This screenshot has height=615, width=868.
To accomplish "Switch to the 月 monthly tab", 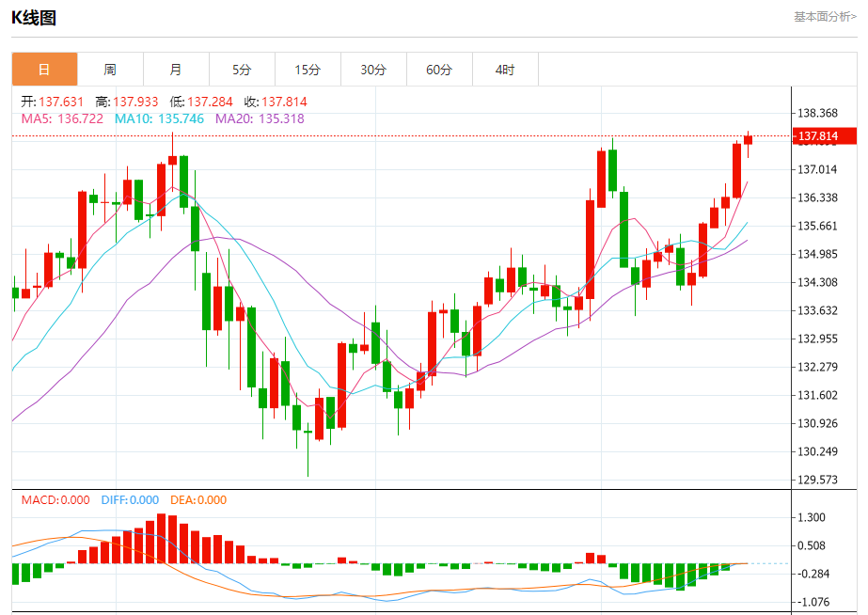I will tap(176, 70).
